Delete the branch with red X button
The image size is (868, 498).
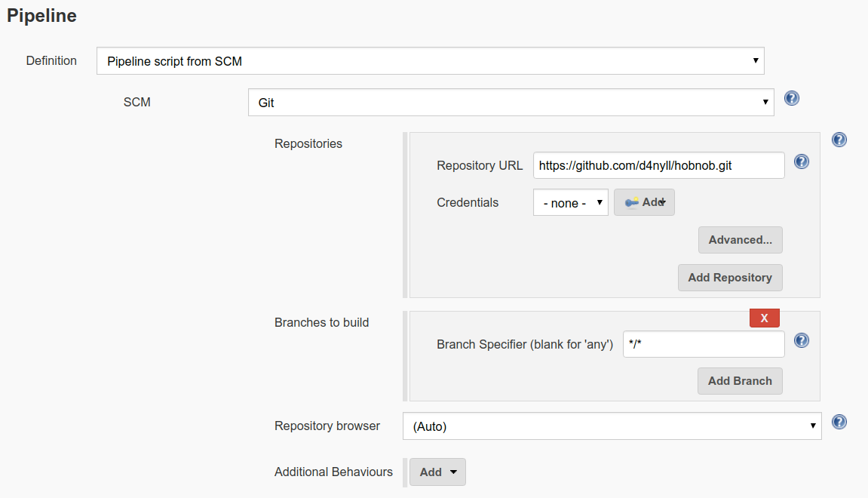coord(764,318)
